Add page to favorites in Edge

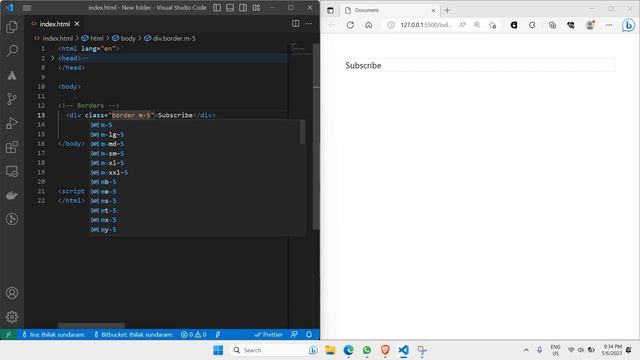[493, 25]
